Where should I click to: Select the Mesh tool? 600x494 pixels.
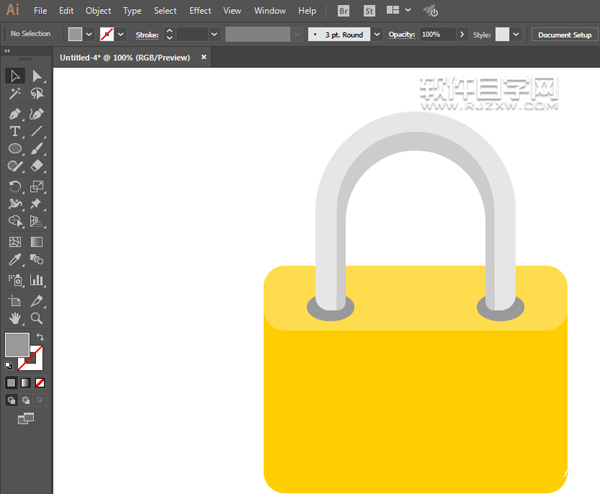pos(15,242)
